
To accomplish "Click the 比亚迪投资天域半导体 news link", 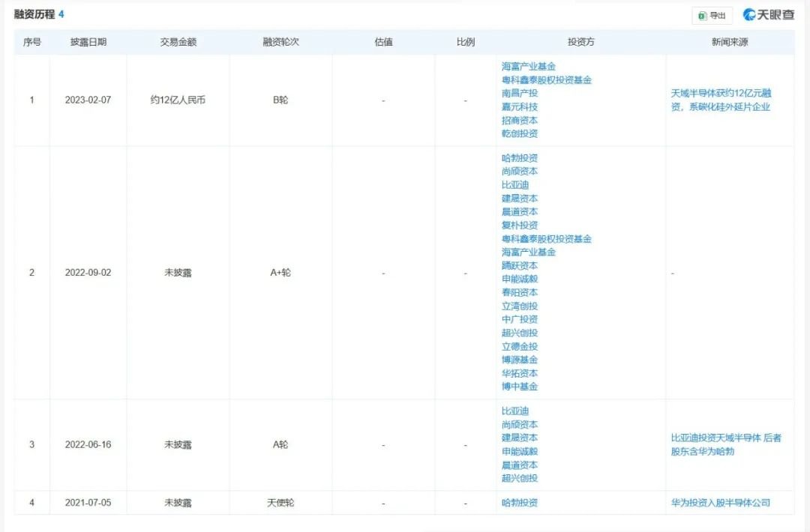I will (724, 445).
